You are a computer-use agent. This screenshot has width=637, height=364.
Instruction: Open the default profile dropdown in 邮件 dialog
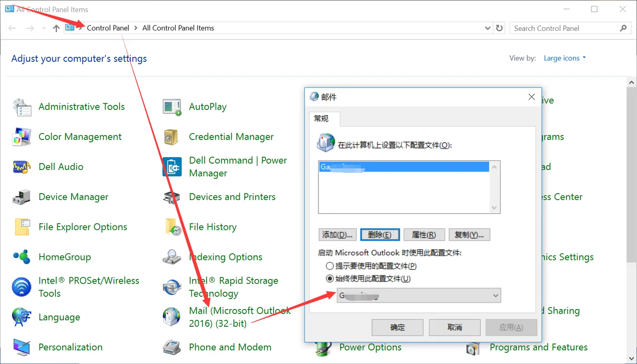click(419, 295)
